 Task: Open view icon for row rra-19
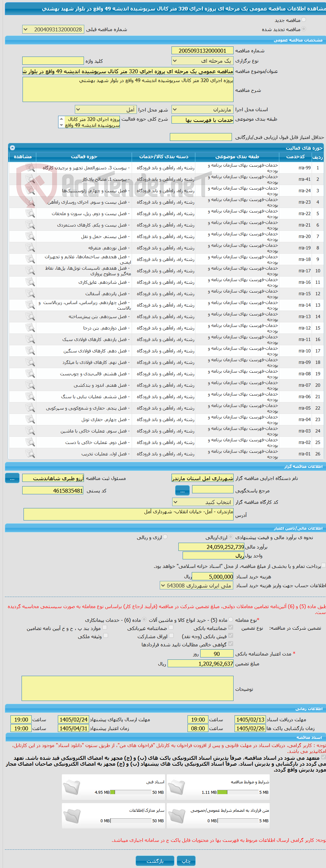[x=30, y=248]
